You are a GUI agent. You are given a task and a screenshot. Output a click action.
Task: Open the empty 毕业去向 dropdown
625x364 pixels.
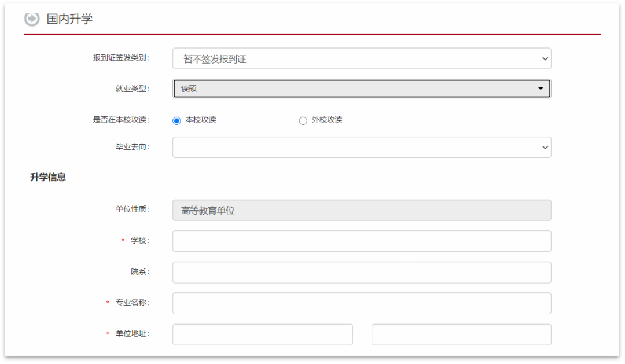(361, 148)
